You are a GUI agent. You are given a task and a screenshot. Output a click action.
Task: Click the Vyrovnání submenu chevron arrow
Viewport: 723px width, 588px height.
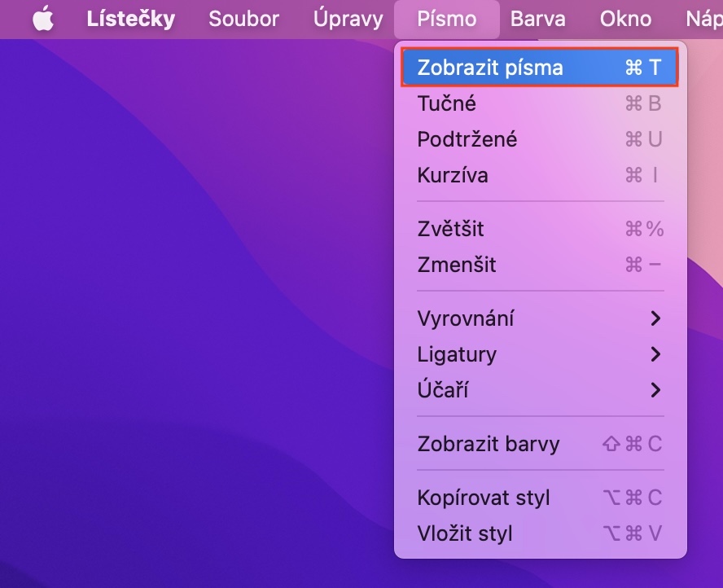(655, 318)
